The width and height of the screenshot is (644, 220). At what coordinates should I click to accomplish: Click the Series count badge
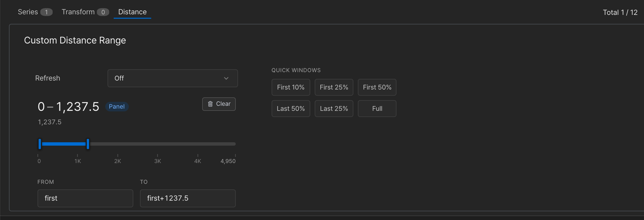46,12
